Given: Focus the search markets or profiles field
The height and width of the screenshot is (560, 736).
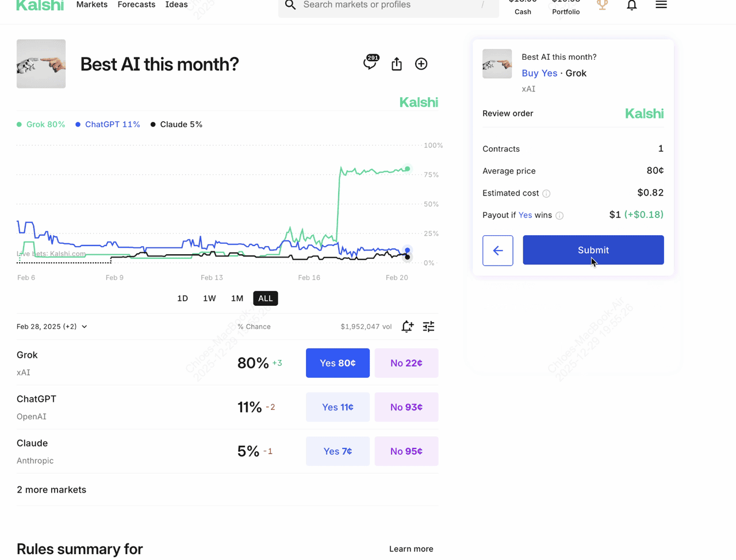Looking at the screenshot, I should click(388, 5).
